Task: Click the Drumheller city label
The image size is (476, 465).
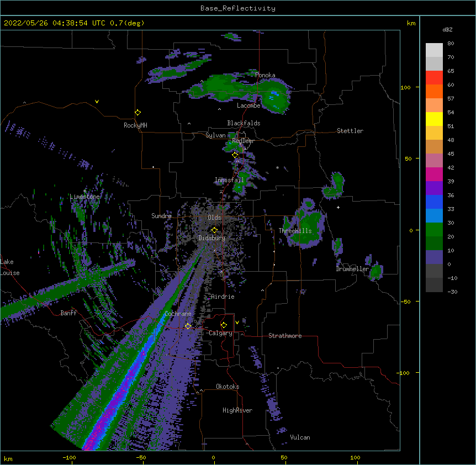Action: pyautogui.click(x=352, y=269)
